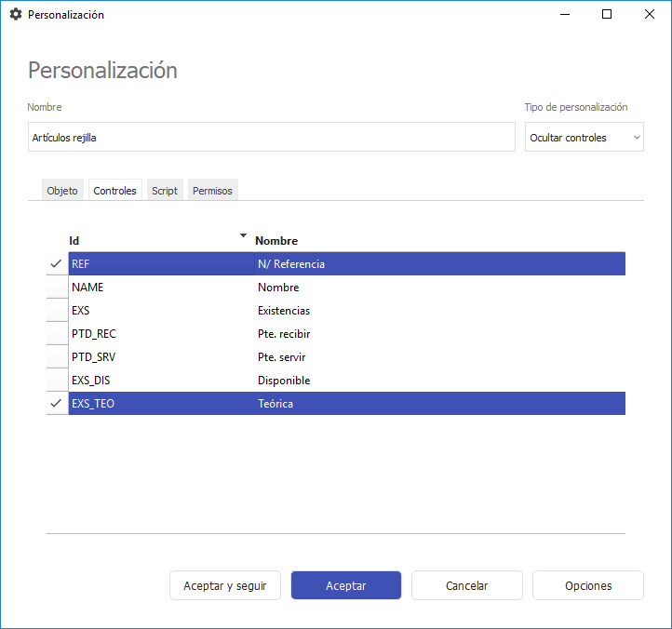
Task: Sort by the Nombre column header
Action: tap(276, 241)
